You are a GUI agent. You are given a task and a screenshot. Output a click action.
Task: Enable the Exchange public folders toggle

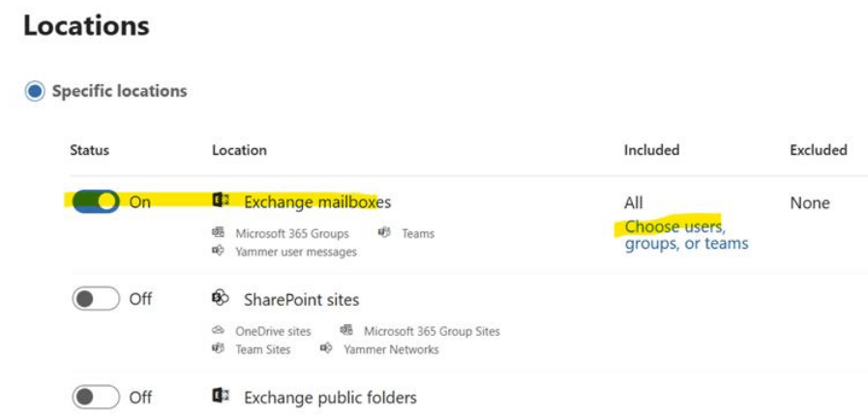96,397
